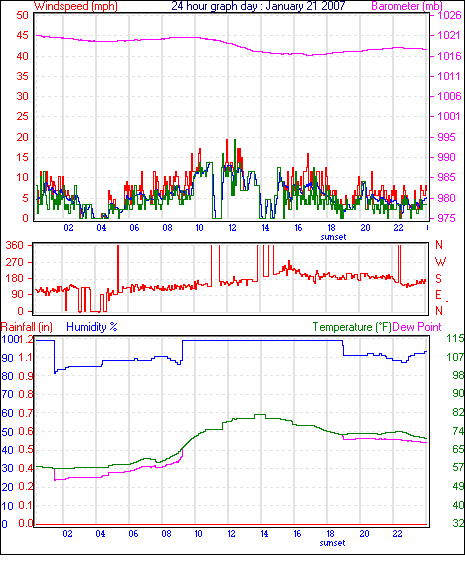Click the '24 hour graph day : January 21 2007' title
The height and width of the screenshot is (563, 465).
258,6
